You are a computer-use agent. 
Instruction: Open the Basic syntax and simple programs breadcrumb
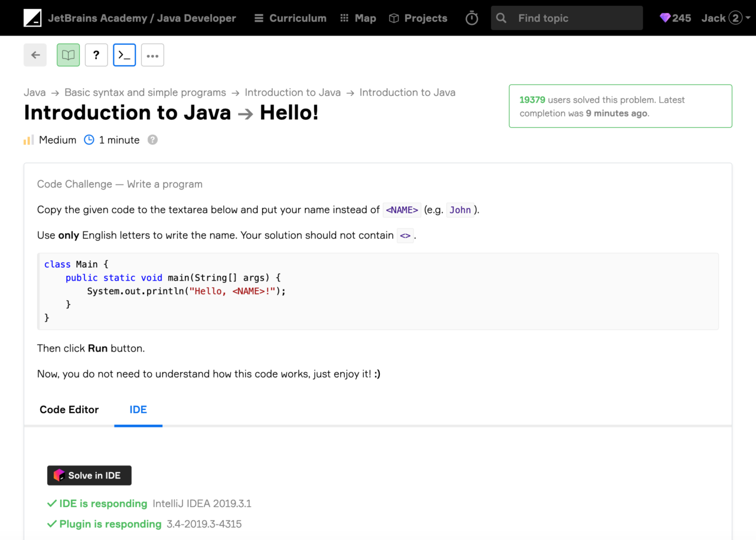tap(145, 92)
